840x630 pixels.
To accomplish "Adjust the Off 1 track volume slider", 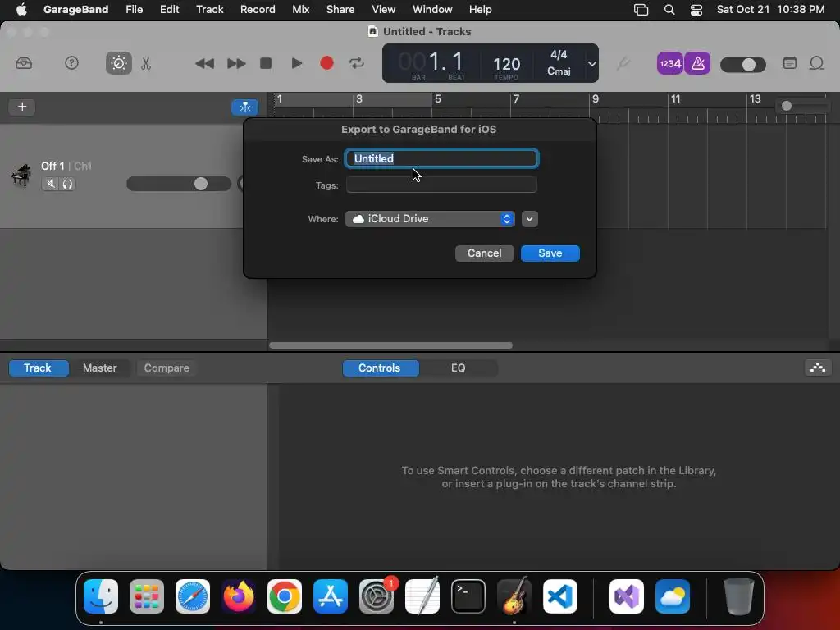I will (178, 184).
